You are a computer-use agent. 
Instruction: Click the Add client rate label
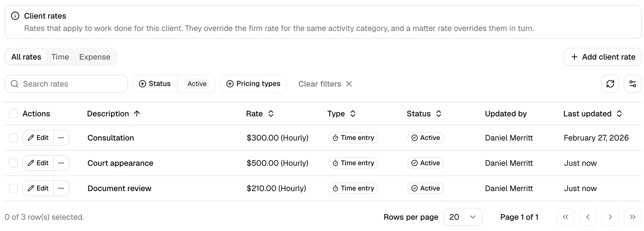[x=609, y=57]
